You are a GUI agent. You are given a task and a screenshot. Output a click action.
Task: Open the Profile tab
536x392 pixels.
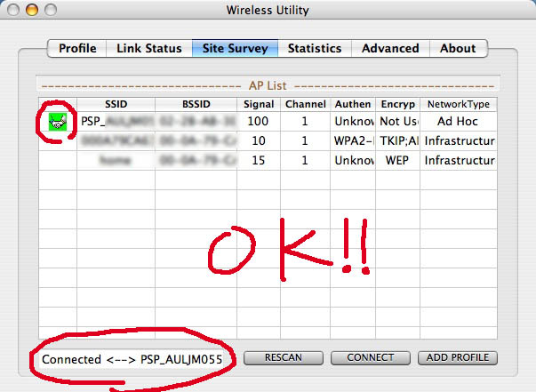tap(77, 48)
